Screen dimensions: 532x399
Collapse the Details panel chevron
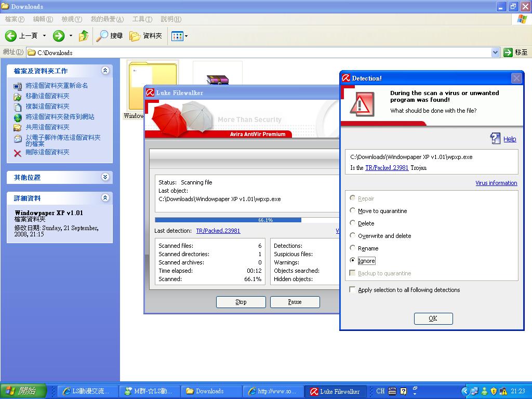105,198
